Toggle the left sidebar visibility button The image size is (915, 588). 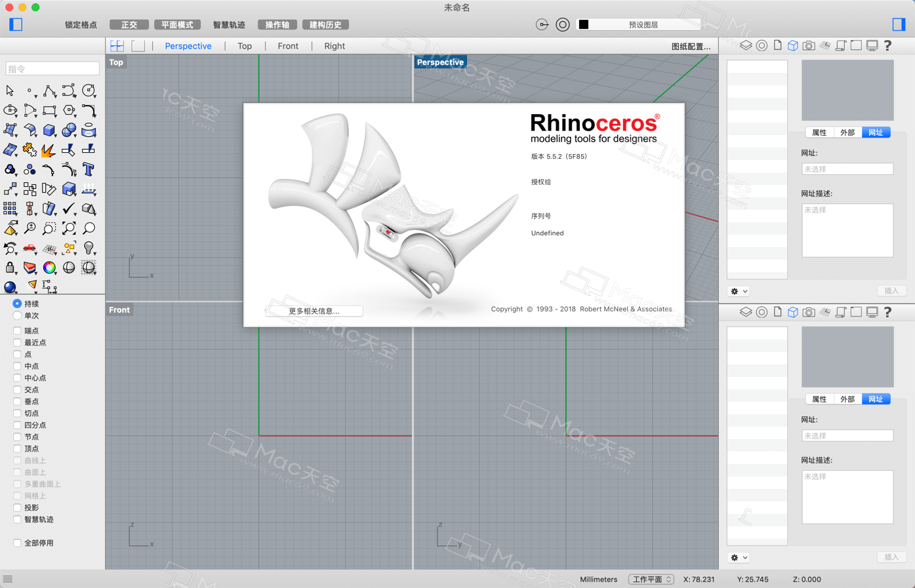(16, 24)
